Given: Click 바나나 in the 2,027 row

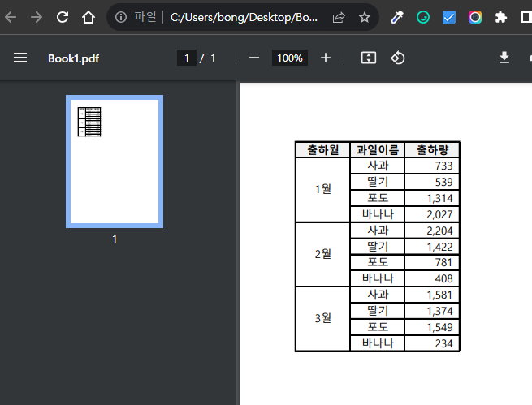Looking at the screenshot, I should (x=378, y=214).
